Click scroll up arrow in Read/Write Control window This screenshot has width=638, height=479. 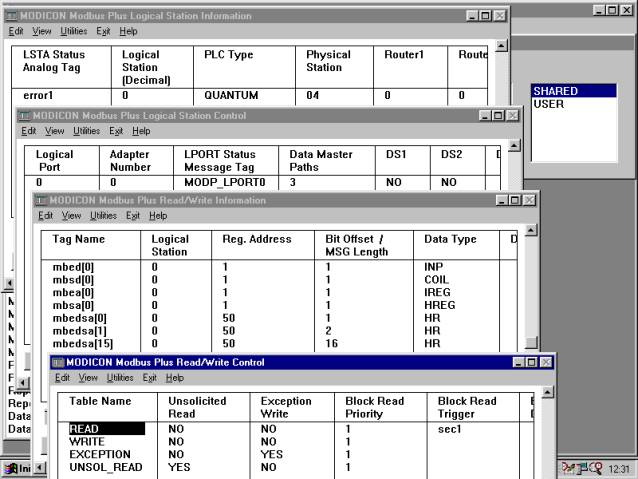tap(548, 392)
